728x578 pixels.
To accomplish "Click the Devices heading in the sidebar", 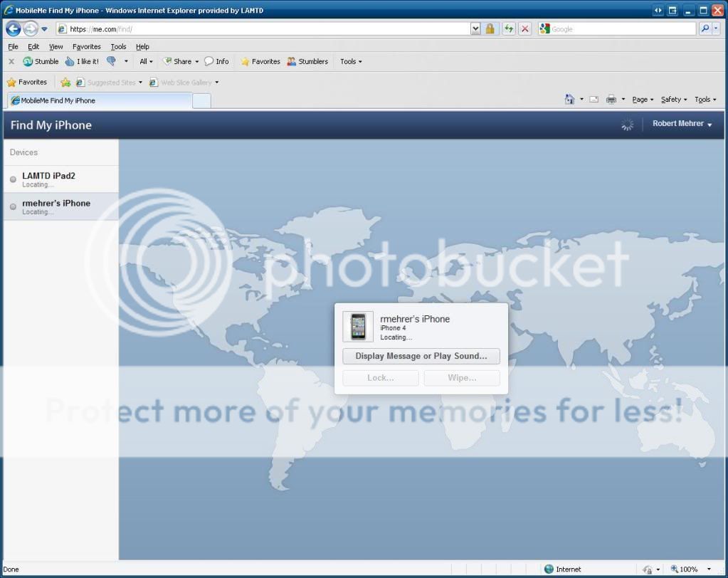I will 23,152.
